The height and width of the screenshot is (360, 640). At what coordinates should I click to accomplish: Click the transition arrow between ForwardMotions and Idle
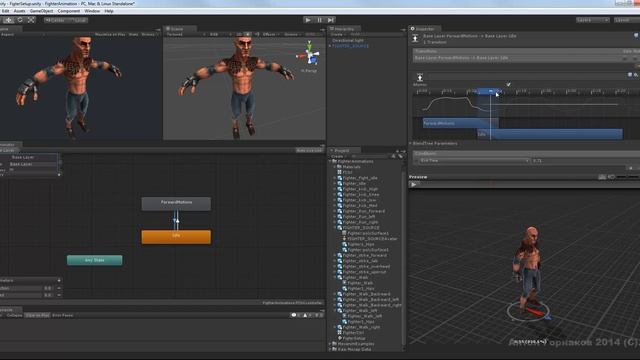(x=176, y=220)
